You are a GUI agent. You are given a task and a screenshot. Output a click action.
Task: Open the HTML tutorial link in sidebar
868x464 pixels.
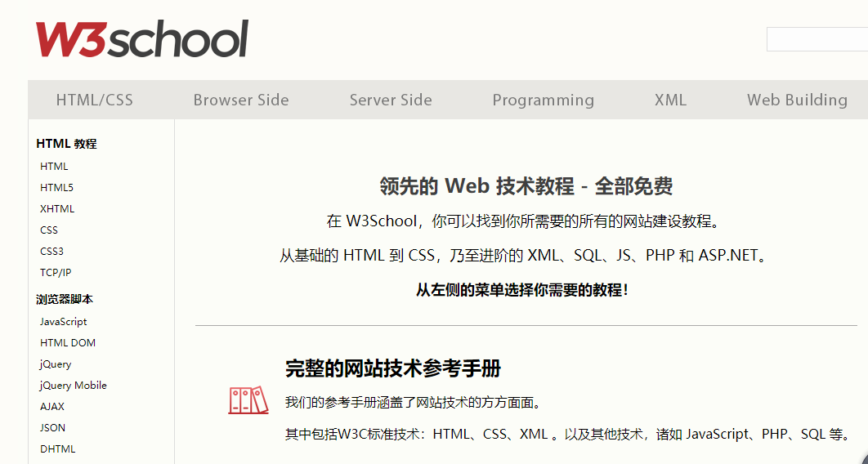coord(54,167)
